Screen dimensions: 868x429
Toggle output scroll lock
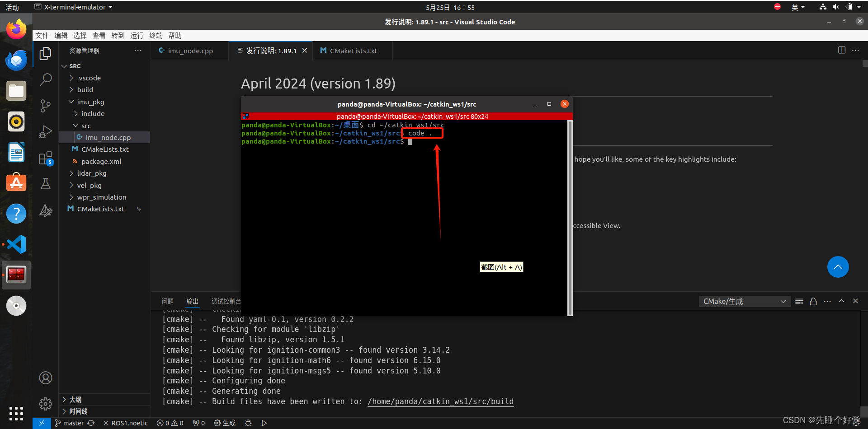(813, 301)
